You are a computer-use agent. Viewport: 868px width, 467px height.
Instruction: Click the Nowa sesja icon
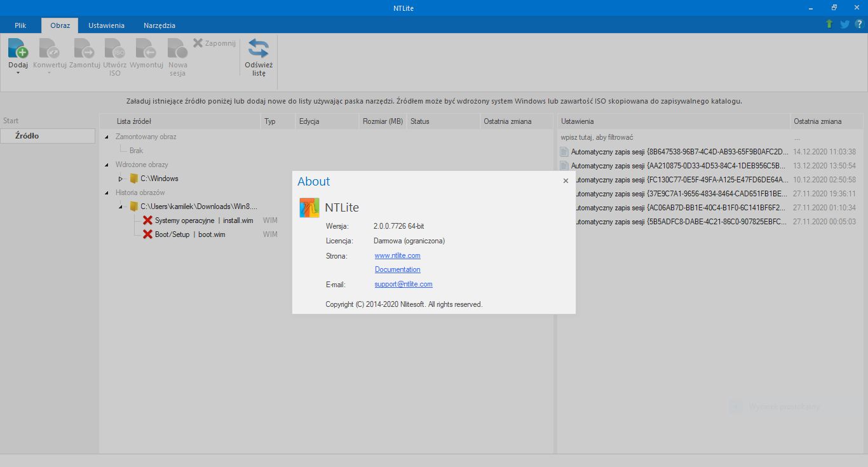click(x=178, y=48)
